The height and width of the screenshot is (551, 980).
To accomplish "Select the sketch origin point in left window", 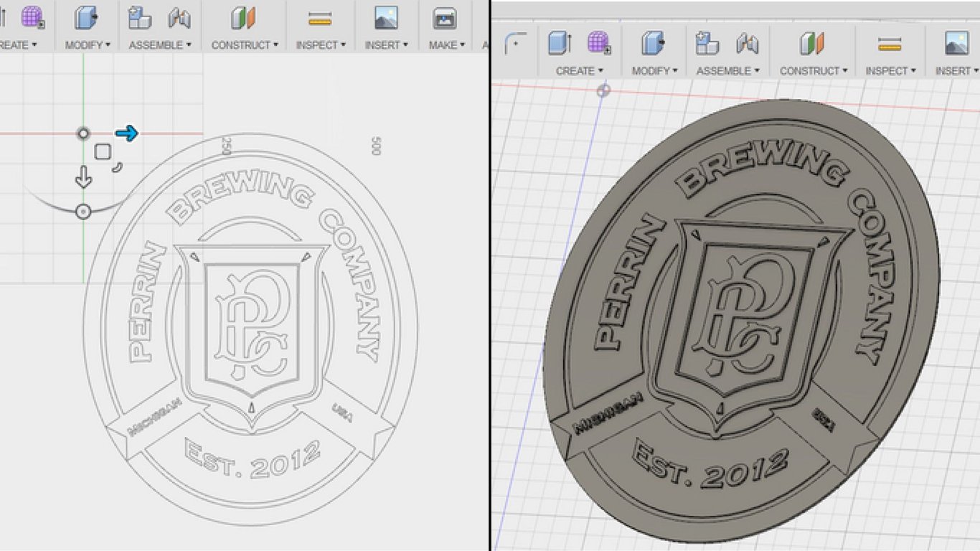I will pyautogui.click(x=83, y=133).
